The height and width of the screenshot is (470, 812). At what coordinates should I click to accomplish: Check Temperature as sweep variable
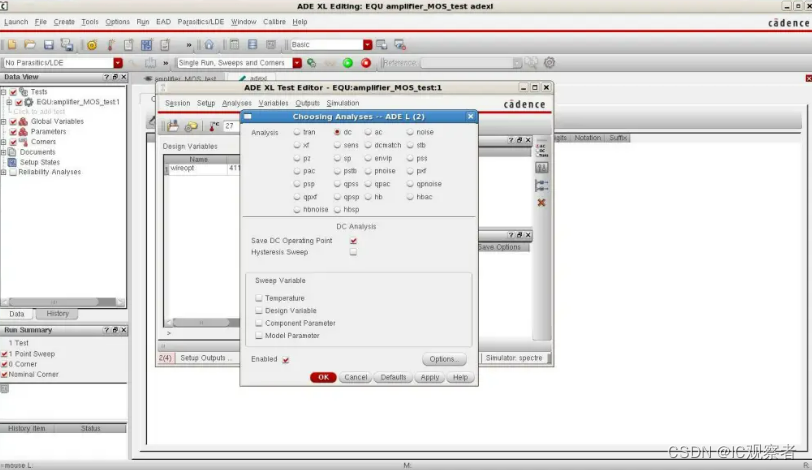coord(259,298)
